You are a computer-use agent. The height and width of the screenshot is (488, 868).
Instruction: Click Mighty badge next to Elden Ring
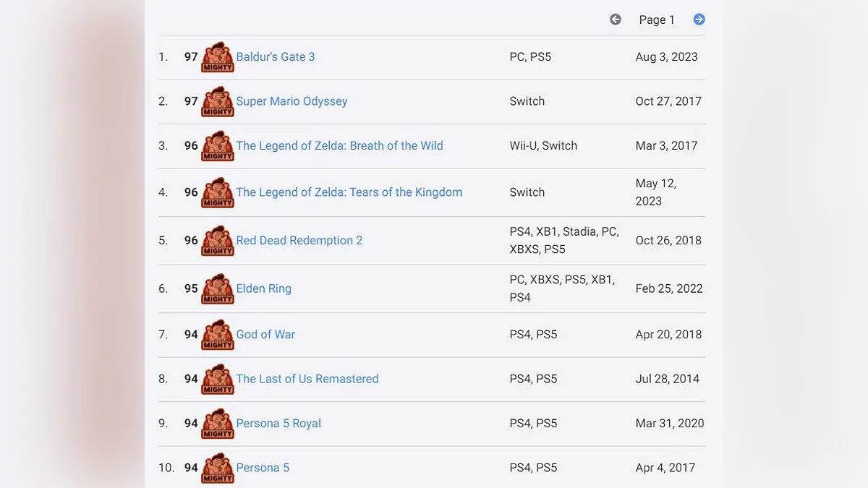[218, 288]
